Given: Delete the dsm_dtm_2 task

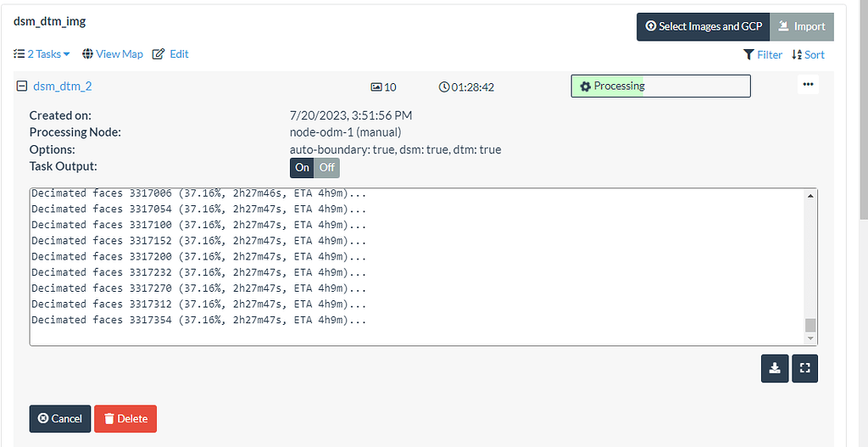Looking at the screenshot, I should [x=125, y=418].
